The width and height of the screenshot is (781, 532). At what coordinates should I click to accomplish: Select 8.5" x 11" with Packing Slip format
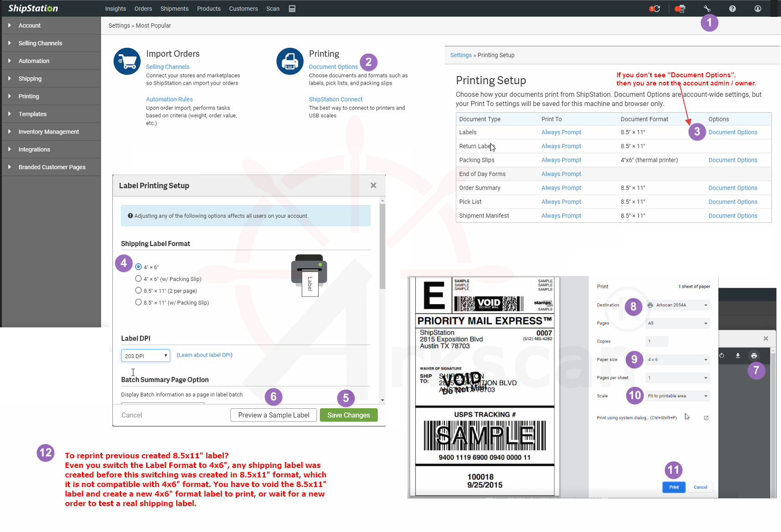[x=138, y=302]
